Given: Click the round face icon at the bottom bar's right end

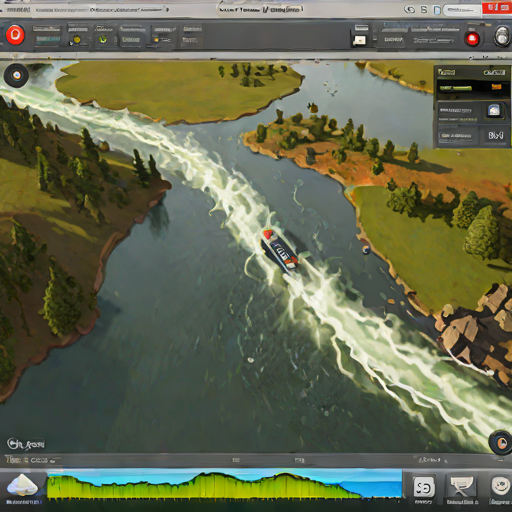Looking at the screenshot, I should tap(500, 486).
